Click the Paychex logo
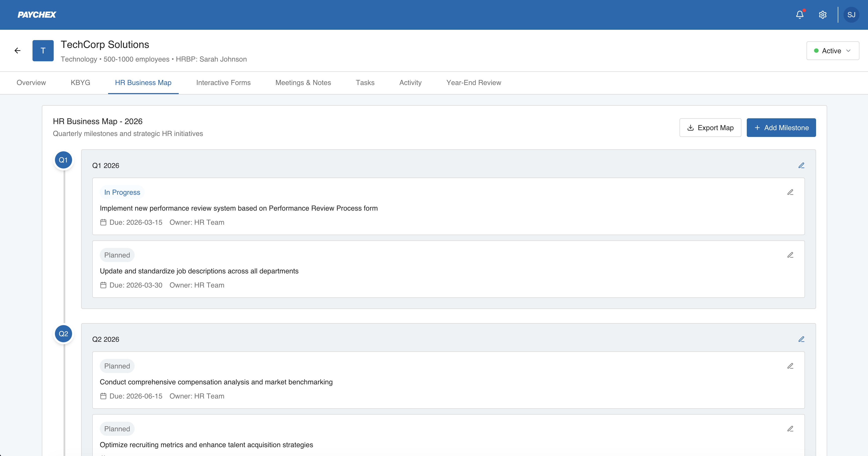The height and width of the screenshot is (456, 868). [37, 15]
